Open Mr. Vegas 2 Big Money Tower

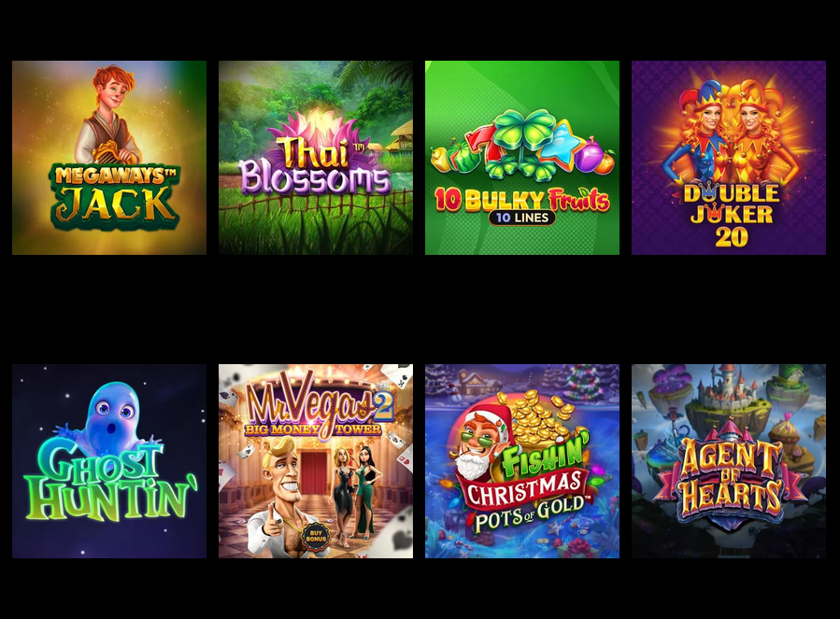pyautogui.click(x=316, y=461)
